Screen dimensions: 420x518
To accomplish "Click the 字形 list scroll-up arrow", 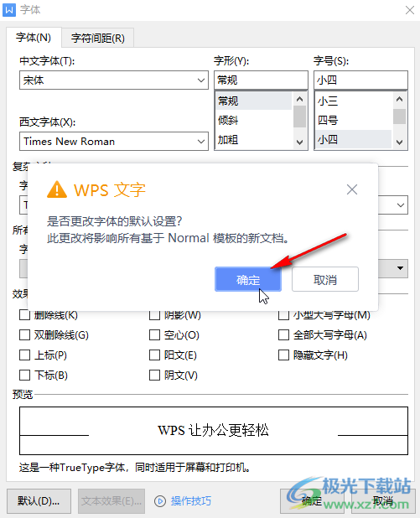I will point(300,99).
